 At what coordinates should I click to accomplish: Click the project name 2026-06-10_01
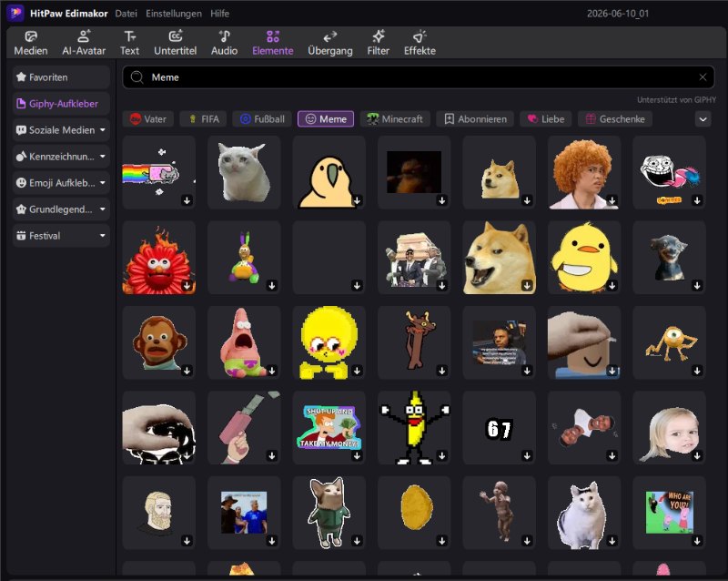pyautogui.click(x=618, y=14)
